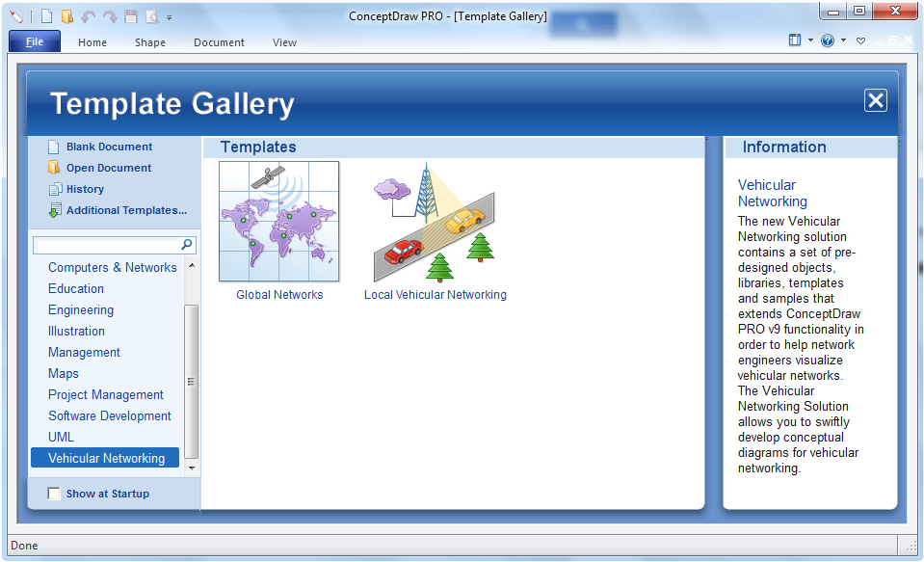Click the Additional Templates download icon
Viewport: 924px width, 562px height.
[55, 210]
